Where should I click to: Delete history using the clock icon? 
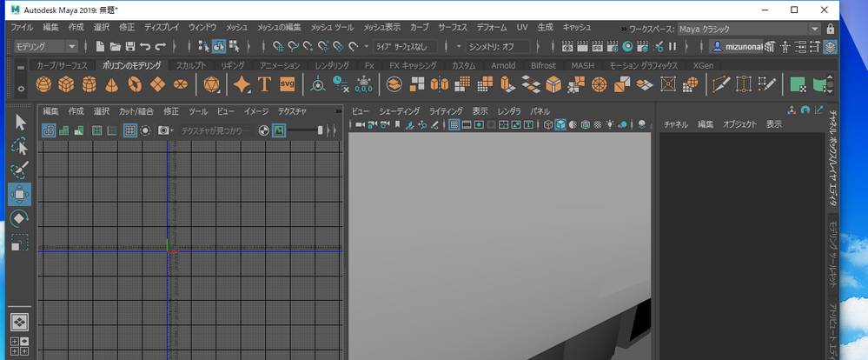tap(341, 84)
